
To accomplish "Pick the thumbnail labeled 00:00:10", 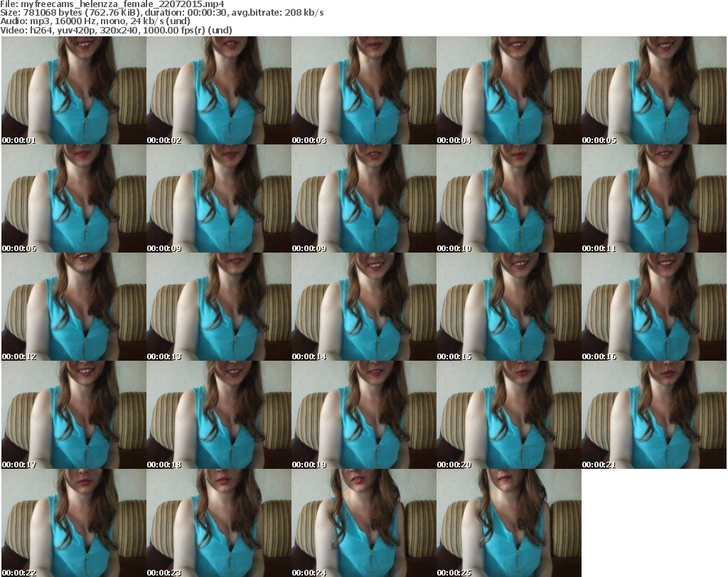I will tap(509, 198).
